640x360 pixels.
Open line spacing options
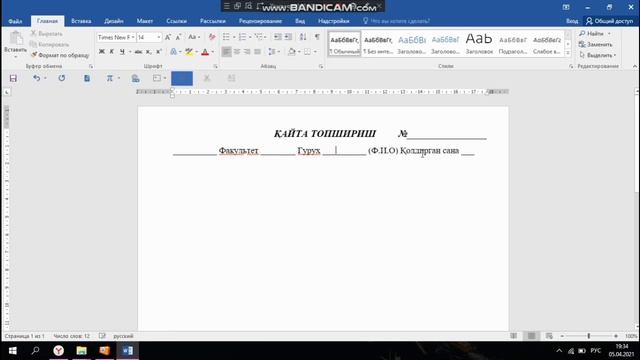click(273, 51)
